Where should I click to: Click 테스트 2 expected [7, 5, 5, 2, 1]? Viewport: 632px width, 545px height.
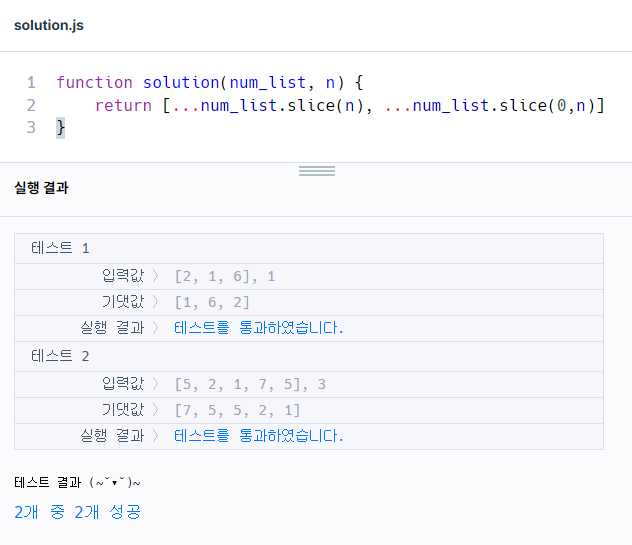pos(237,410)
